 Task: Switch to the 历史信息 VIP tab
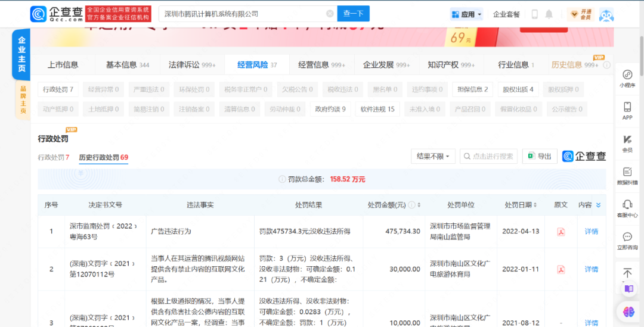coord(575,65)
